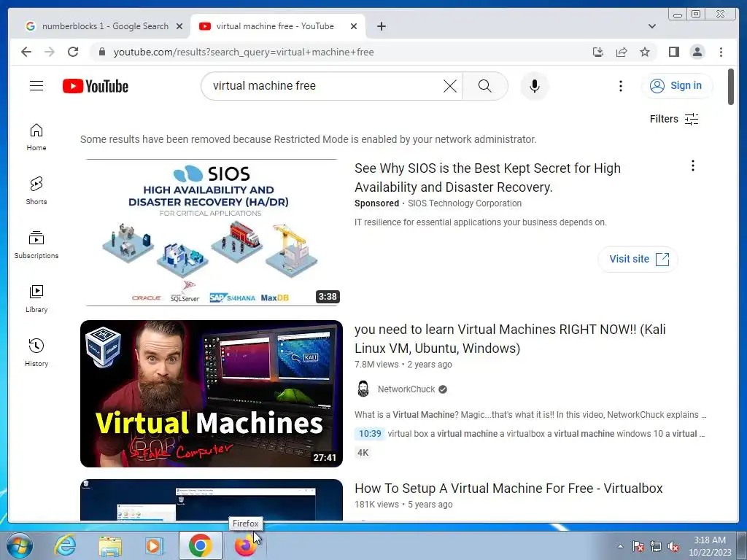The height and width of the screenshot is (560, 747).
Task: Go to YouTube home via logo
Action: click(96, 86)
